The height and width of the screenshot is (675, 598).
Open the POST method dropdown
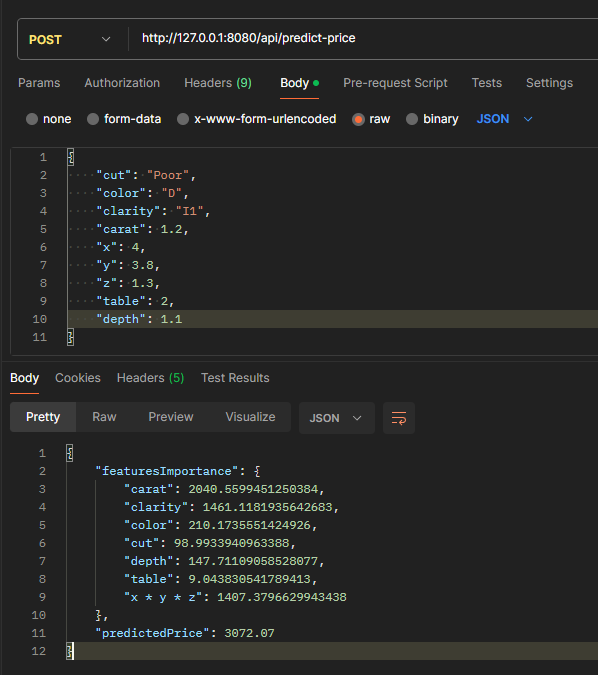pyautogui.click(x=70, y=40)
